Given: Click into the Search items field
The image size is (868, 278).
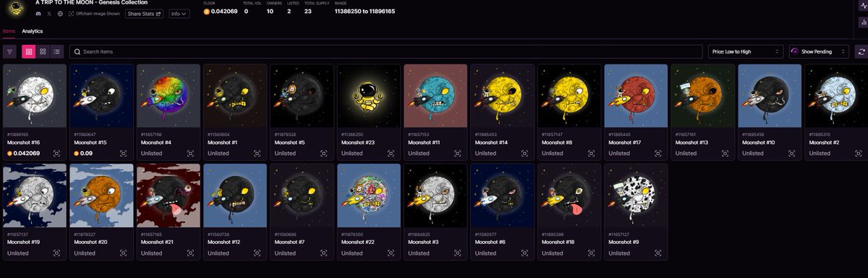Looking at the screenshot, I should [x=386, y=51].
